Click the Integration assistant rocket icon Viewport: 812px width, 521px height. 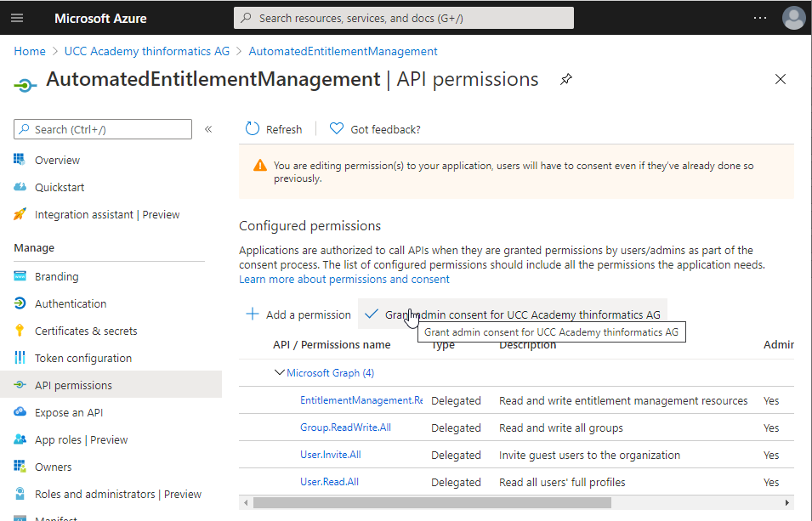click(x=20, y=214)
